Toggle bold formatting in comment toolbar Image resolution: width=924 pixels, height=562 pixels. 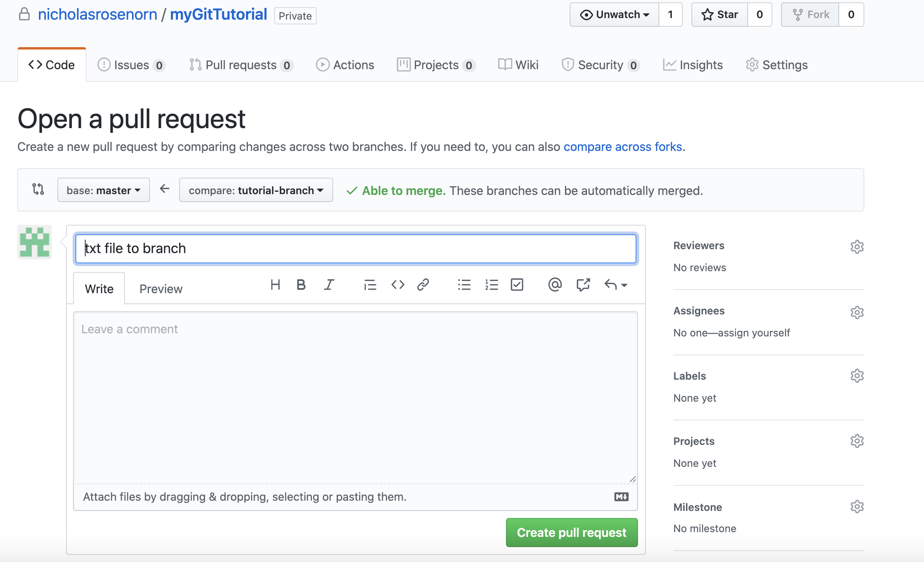tap(301, 285)
